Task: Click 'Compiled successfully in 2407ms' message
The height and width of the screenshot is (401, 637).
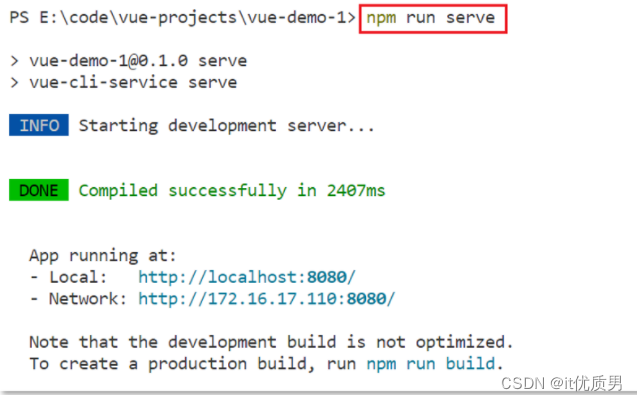Action: click(x=232, y=191)
